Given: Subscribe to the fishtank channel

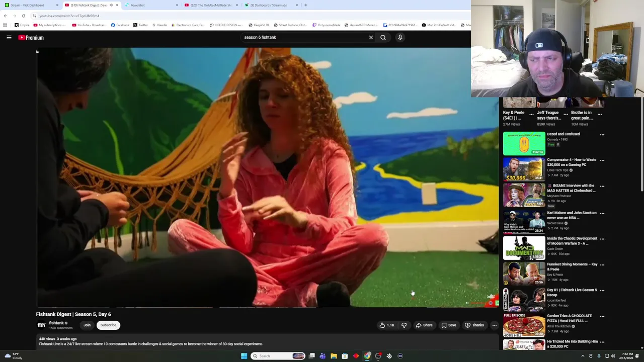Looking at the screenshot, I should pos(108,325).
